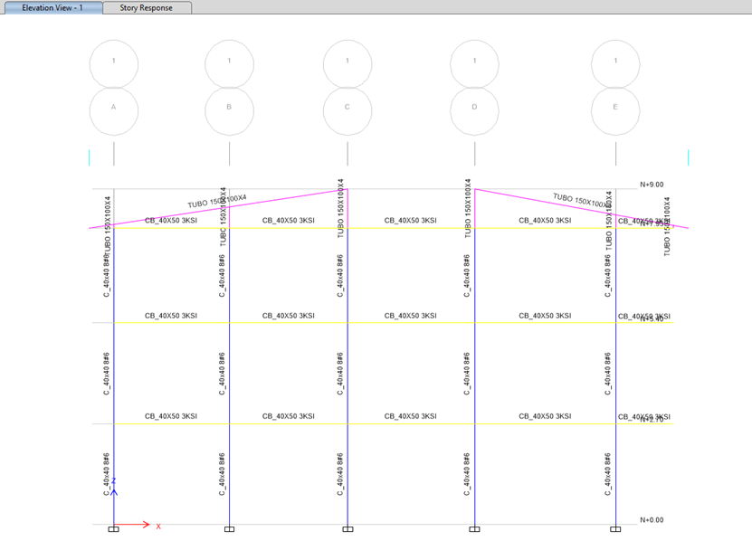Select the base support at grid line D
Viewport: 752px width, 560px height.
474,528
